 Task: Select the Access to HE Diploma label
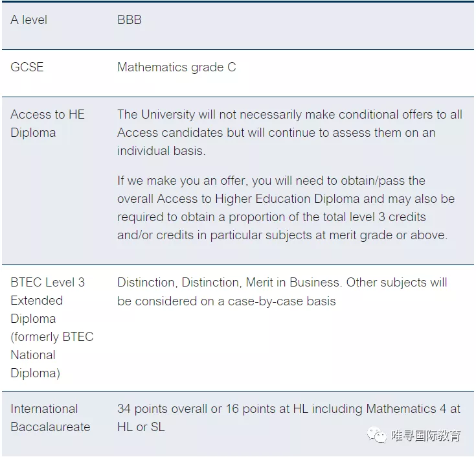48,123
